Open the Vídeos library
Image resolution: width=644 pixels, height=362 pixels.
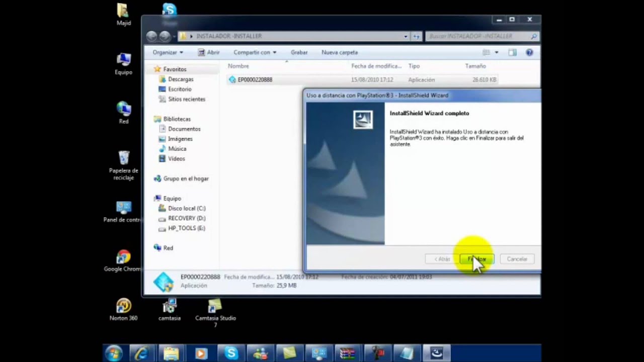click(177, 159)
